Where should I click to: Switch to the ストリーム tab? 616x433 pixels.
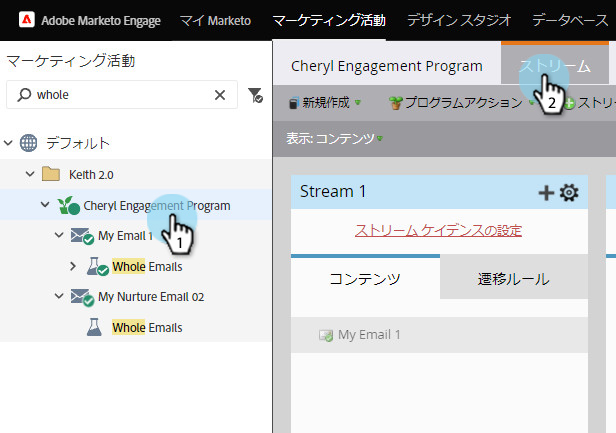(555, 65)
